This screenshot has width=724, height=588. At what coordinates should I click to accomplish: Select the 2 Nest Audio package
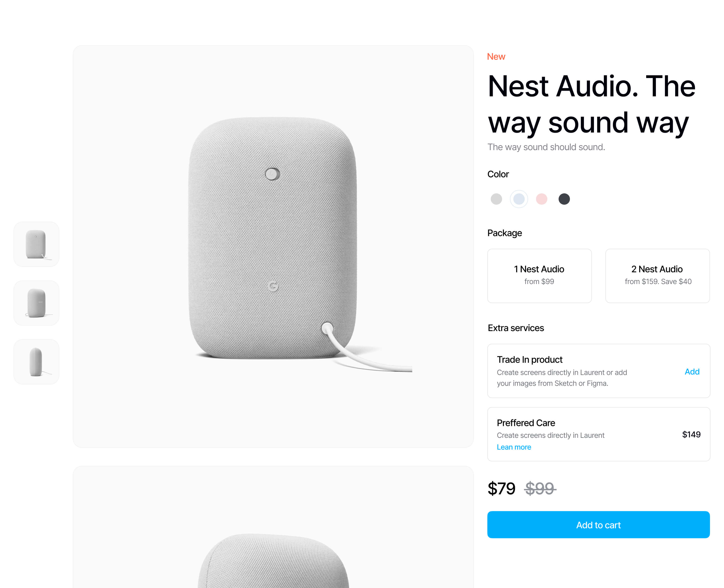pos(658,276)
